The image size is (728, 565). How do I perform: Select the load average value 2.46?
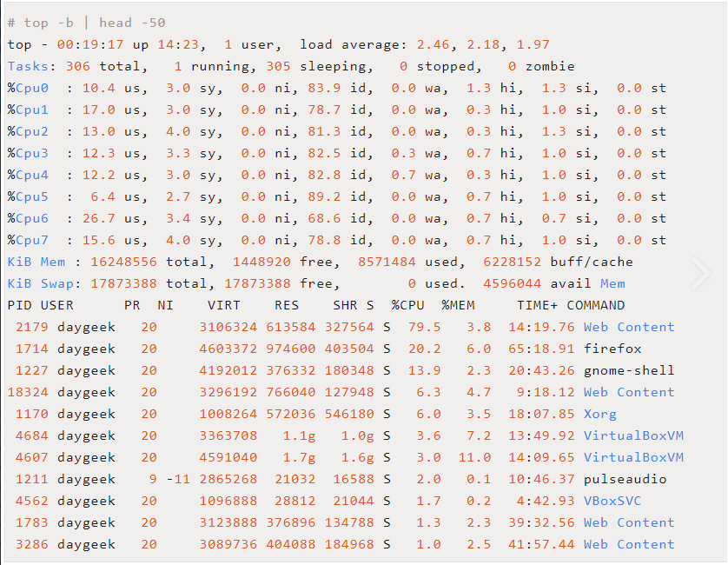pos(433,44)
